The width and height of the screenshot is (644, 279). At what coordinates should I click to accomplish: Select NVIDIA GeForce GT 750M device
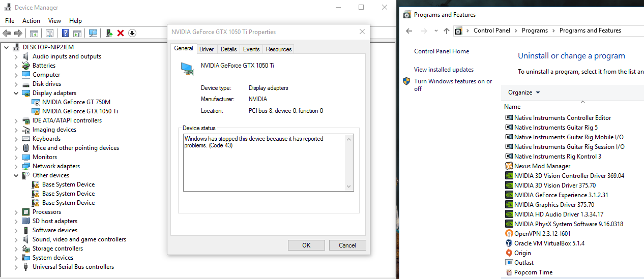tap(76, 102)
